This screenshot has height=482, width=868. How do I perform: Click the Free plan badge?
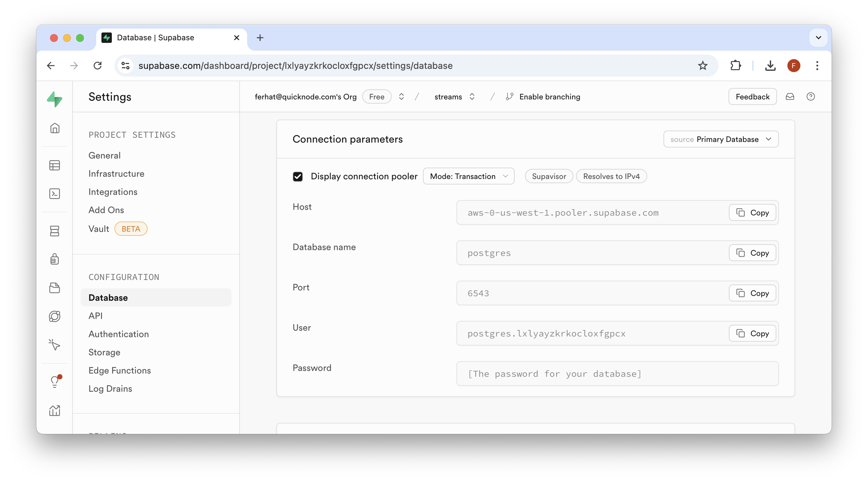tap(376, 96)
